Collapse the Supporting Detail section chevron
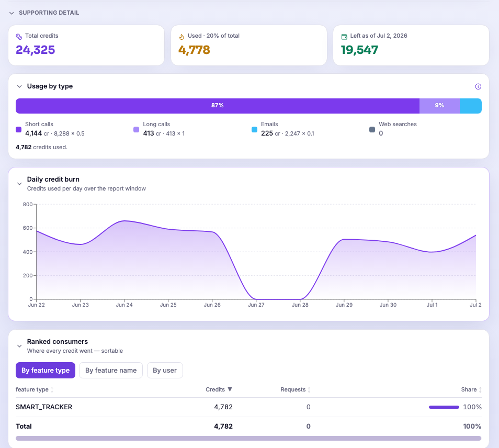Viewport: 499px width, 448px height. (12, 13)
